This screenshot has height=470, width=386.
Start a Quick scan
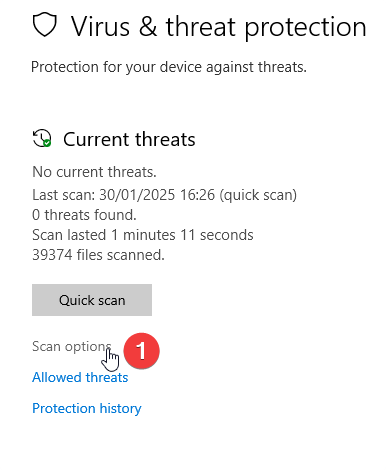pyautogui.click(x=92, y=300)
